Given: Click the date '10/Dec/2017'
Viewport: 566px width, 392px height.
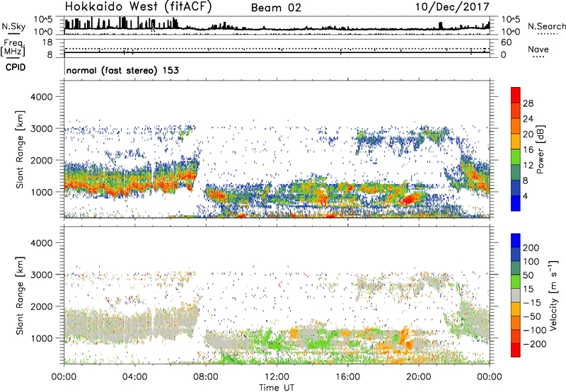Looking at the screenshot, I should tap(452, 7).
